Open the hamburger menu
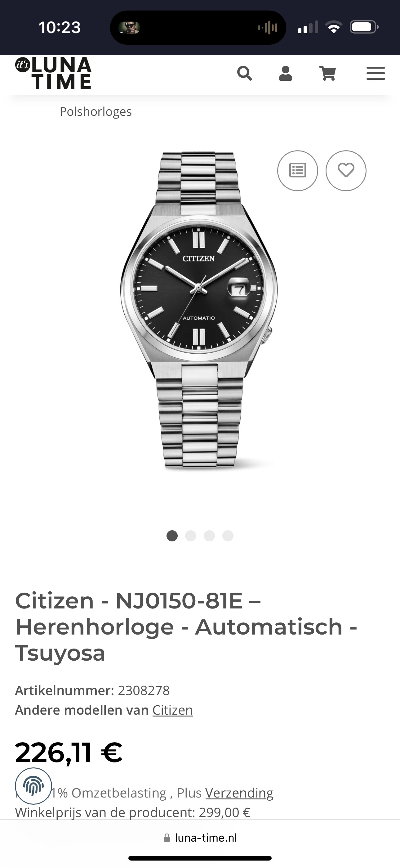Viewport: 400px width, 868px height. 376,74
